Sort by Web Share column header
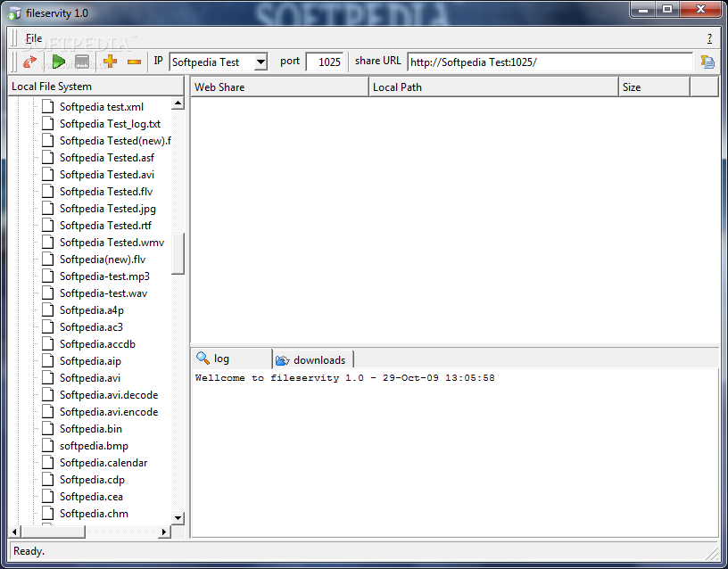The image size is (728, 569). 279,87
